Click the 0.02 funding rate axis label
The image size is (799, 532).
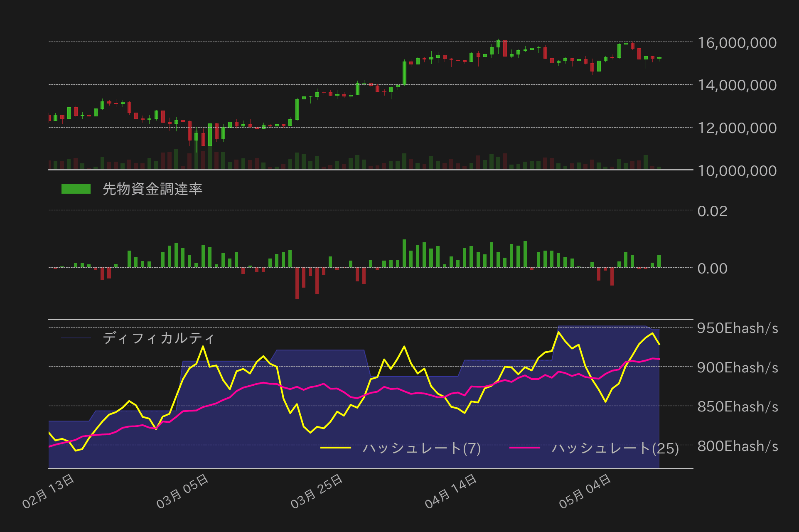pyautogui.click(x=712, y=211)
